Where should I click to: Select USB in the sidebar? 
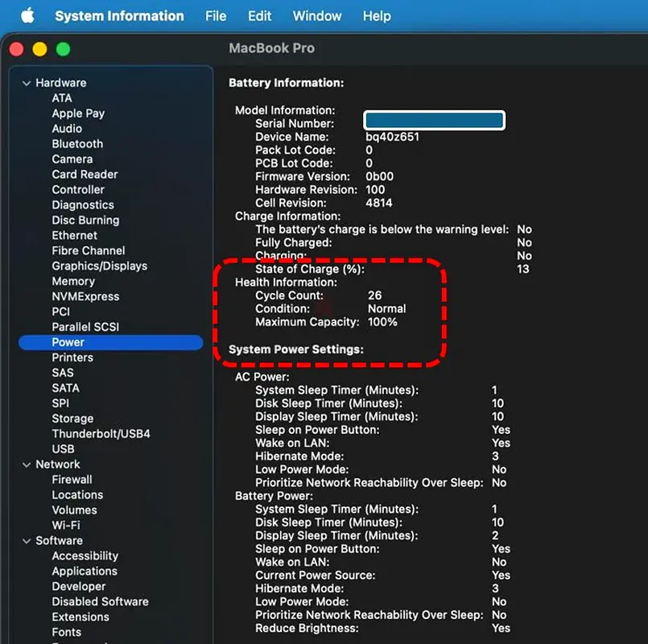(x=63, y=449)
